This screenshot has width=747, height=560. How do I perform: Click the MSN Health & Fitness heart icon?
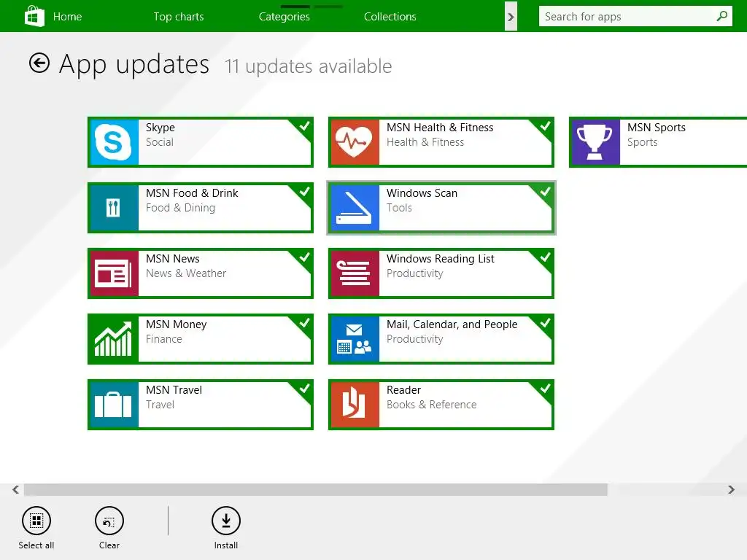[x=355, y=142]
